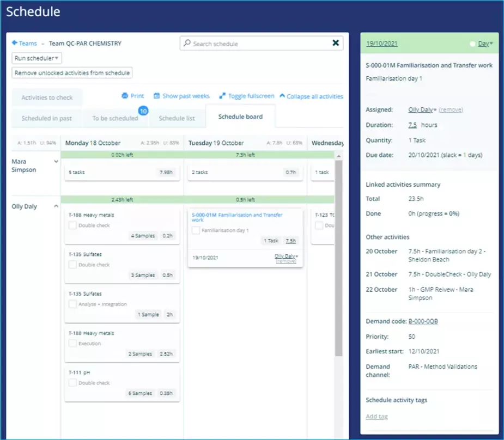Click the 19/10/2021 date link in details header
The image size is (504, 440).
click(382, 44)
